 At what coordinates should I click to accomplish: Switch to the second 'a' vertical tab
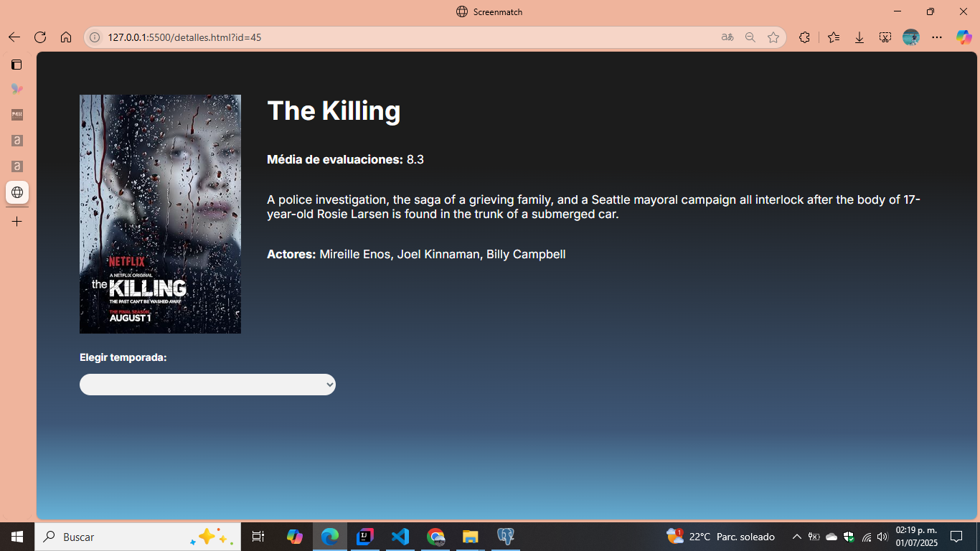tap(17, 166)
